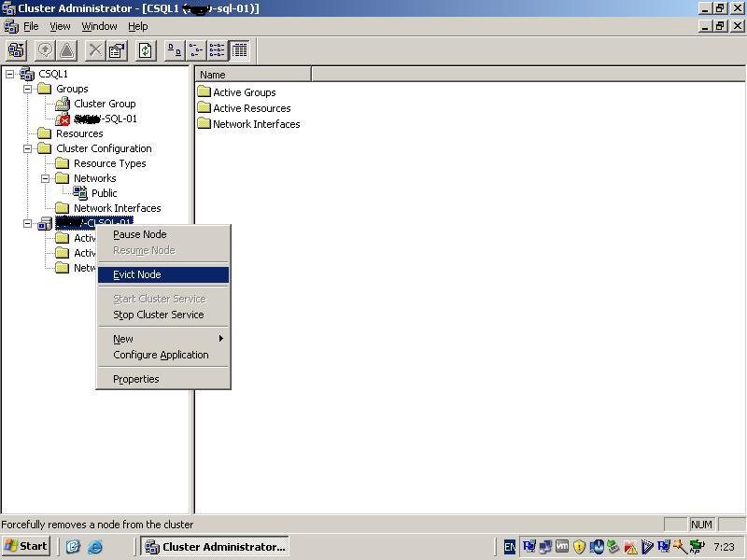Select Resource Types in tree

[109, 163]
